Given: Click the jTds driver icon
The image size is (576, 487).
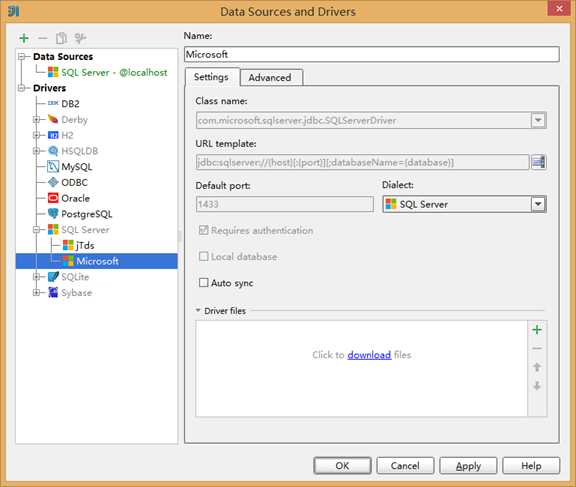Looking at the screenshot, I should point(68,245).
